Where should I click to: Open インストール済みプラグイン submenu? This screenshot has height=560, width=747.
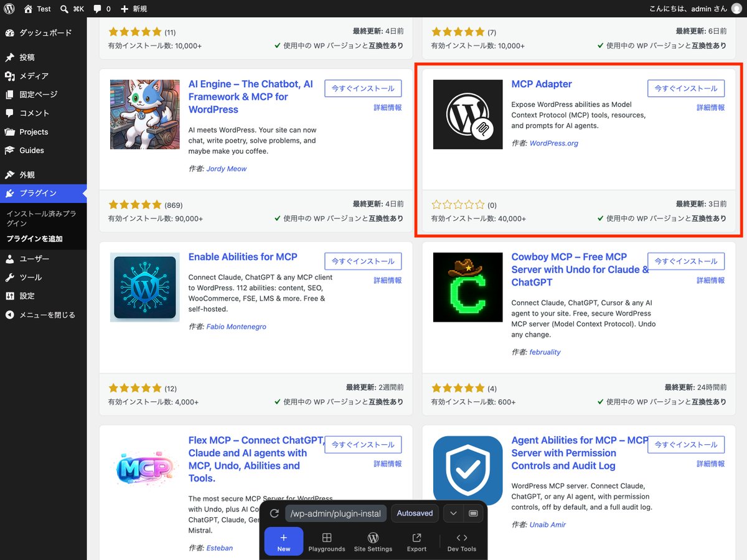click(x=41, y=218)
